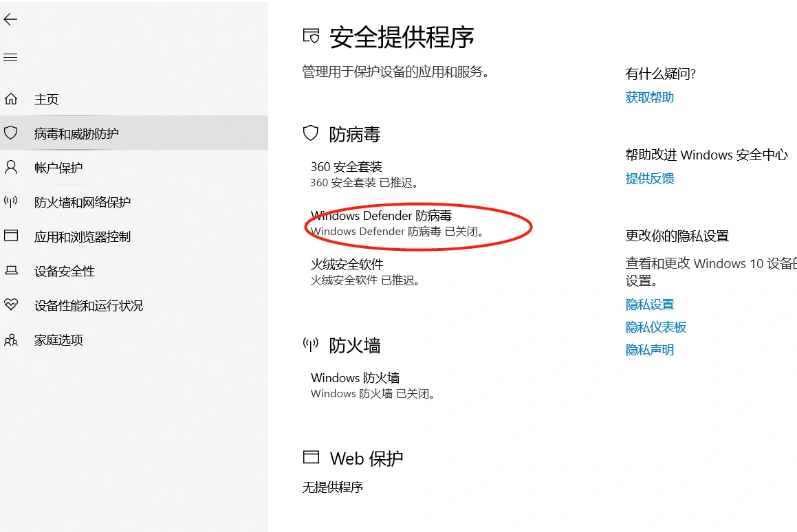Image resolution: width=797 pixels, height=532 pixels.
Task: Select the 家庭选项 family icon
Action: click(10, 340)
